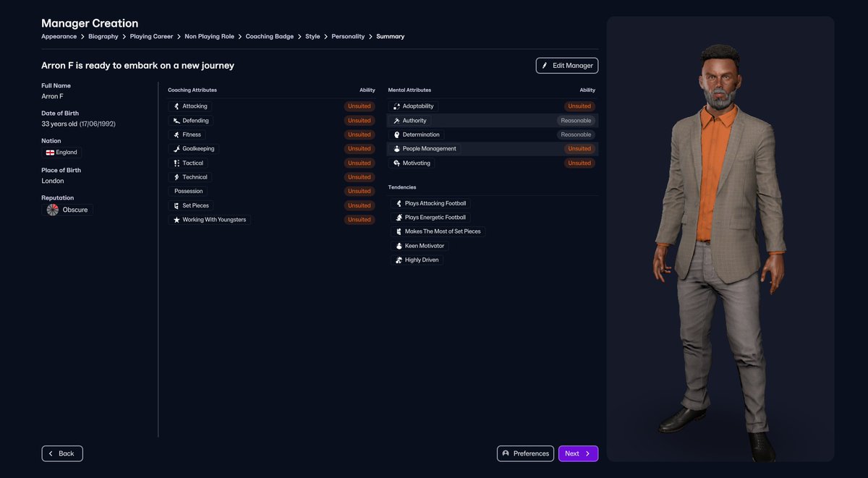Viewport: 868px width, 478px height.
Task: Click the Highly Driven icon
Action: click(399, 260)
